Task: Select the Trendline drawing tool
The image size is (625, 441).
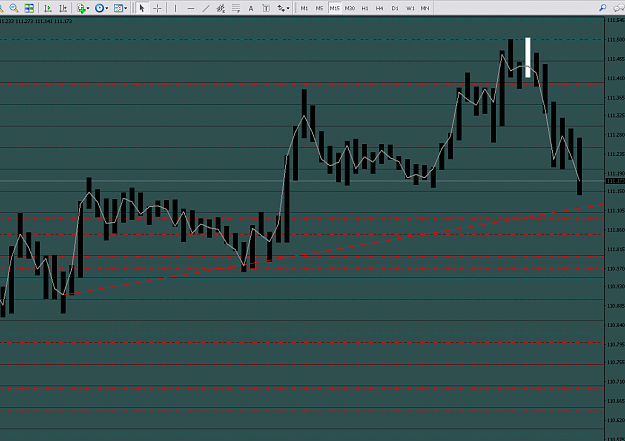Action: [x=206, y=8]
